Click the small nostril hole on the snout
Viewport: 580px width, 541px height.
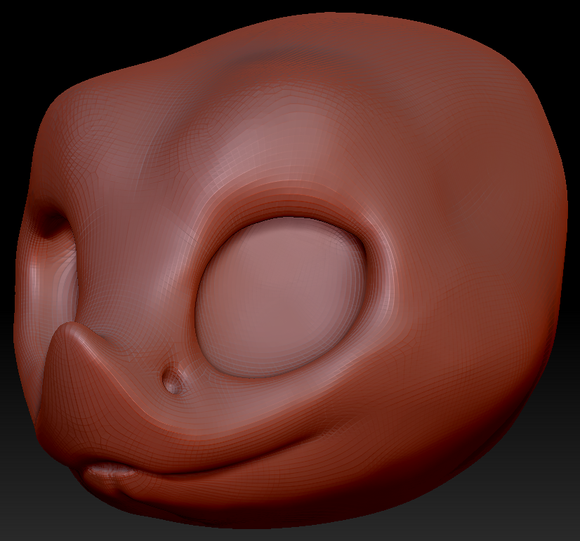tap(172, 381)
